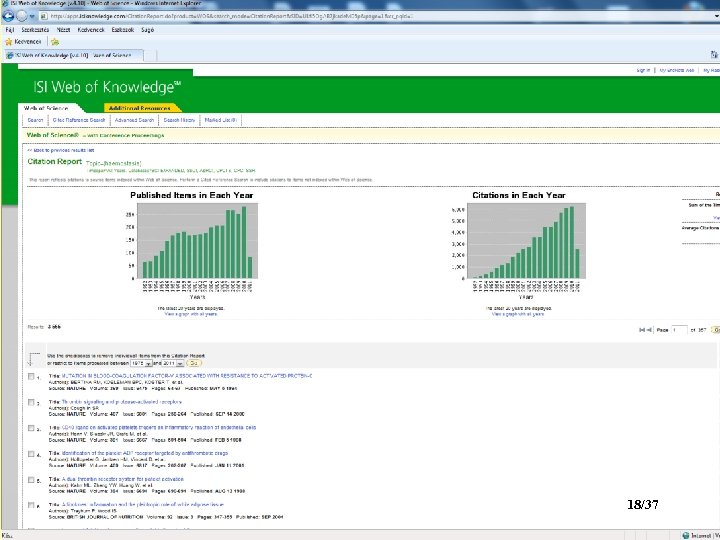Select the ISI Web of Knowledge browser tab

pyautogui.click(x=73, y=55)
